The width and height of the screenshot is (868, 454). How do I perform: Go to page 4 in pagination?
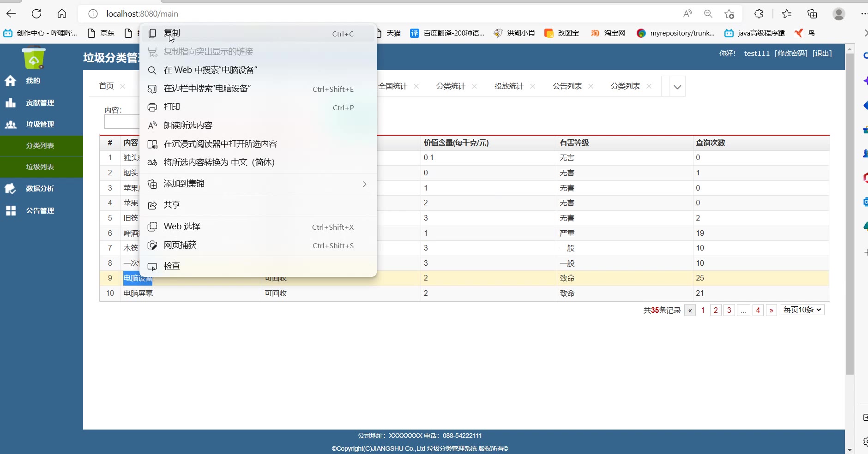point(758,310)
